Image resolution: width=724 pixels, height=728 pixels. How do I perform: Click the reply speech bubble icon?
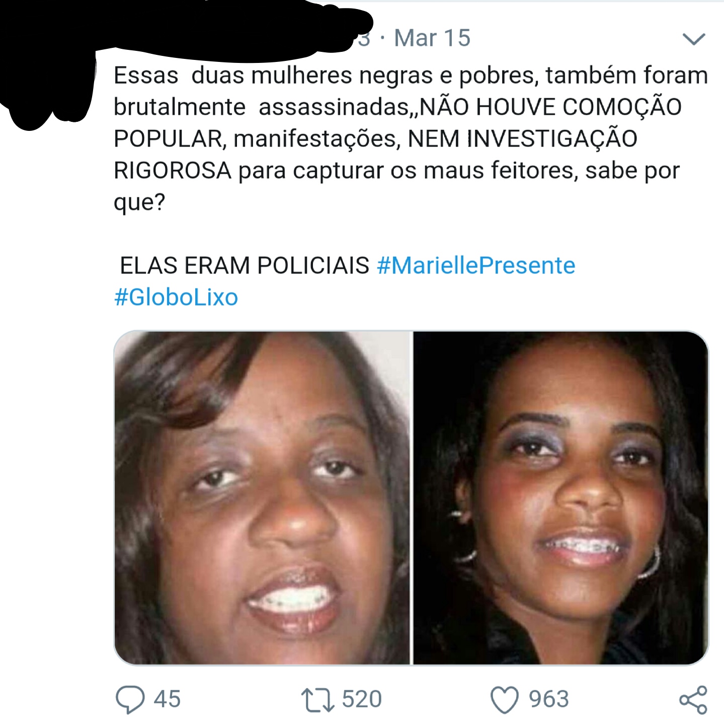[x=130, y=699]
